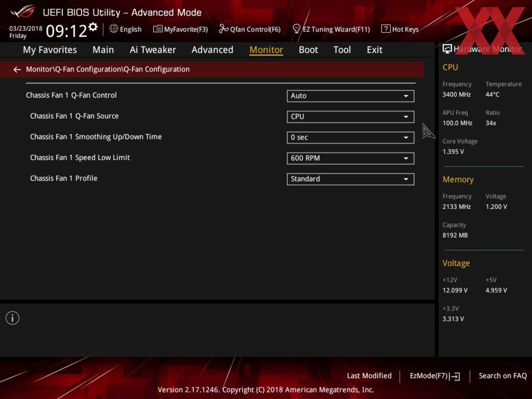Click the 09:12 clock display
This screenshot has width=532, height=399.
66,31
